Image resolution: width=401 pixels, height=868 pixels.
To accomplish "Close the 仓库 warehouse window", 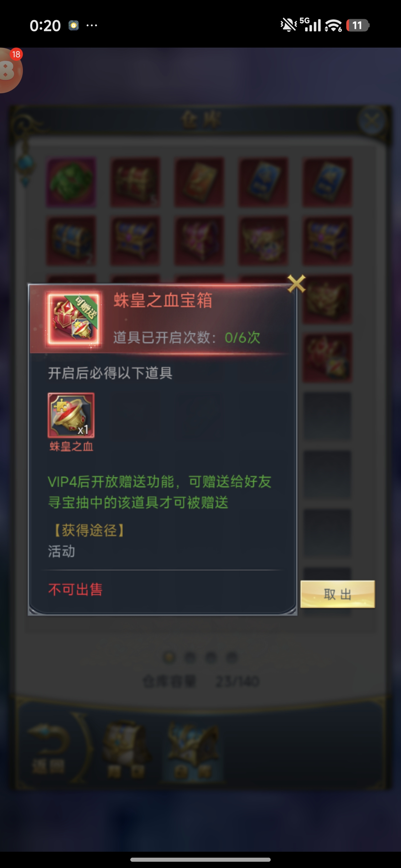I will pyautogui.click(x=372, y=120).
